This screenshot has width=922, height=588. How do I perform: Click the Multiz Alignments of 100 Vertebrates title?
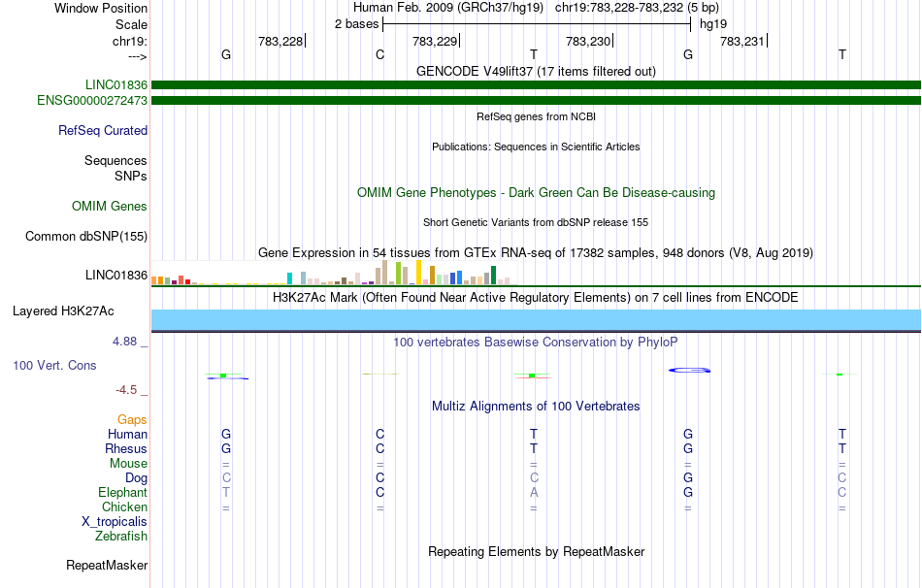point(536,407)
